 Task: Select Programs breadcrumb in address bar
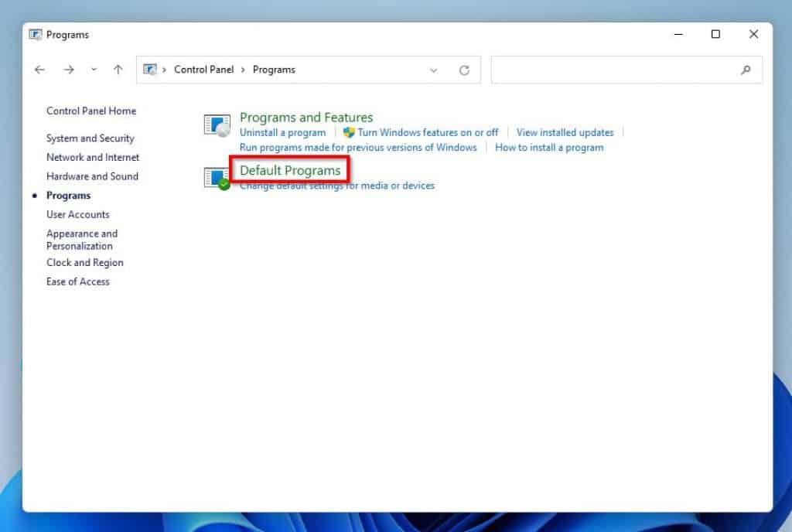[274, 70]
